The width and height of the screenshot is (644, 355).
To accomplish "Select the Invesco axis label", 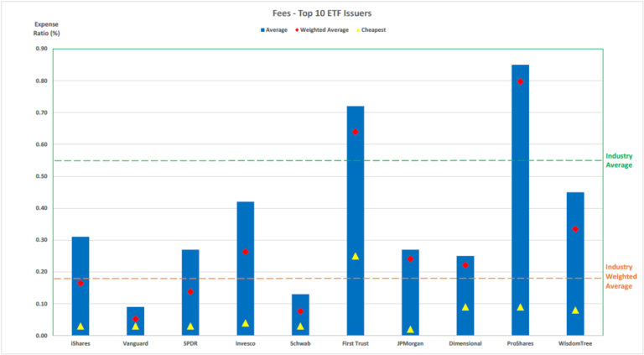I will coord(245,343).
